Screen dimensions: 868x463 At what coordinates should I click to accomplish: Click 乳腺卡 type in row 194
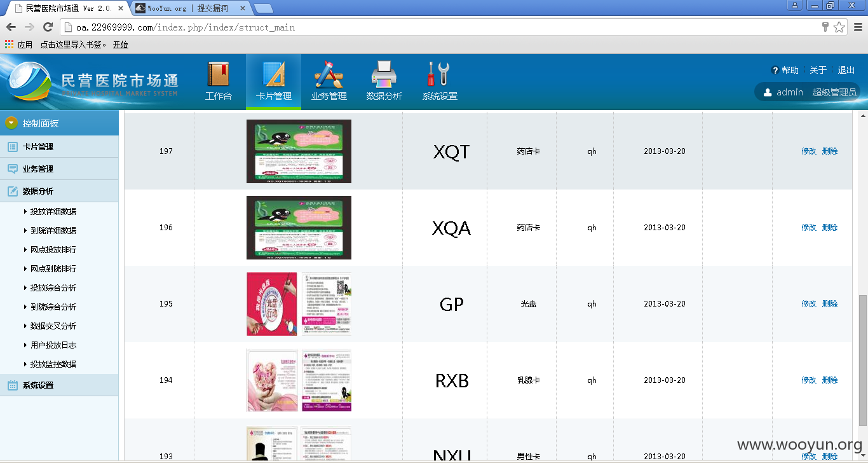[529, 380]
